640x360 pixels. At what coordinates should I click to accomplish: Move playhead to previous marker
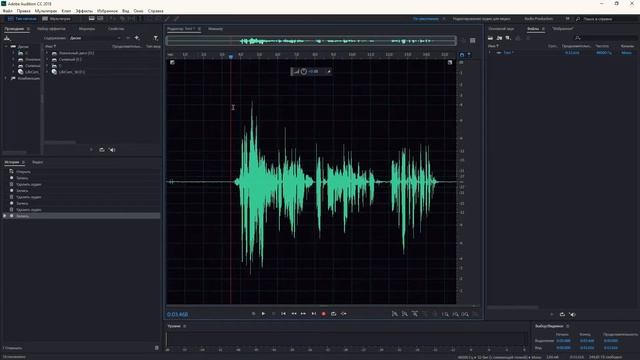click(284, 314)
